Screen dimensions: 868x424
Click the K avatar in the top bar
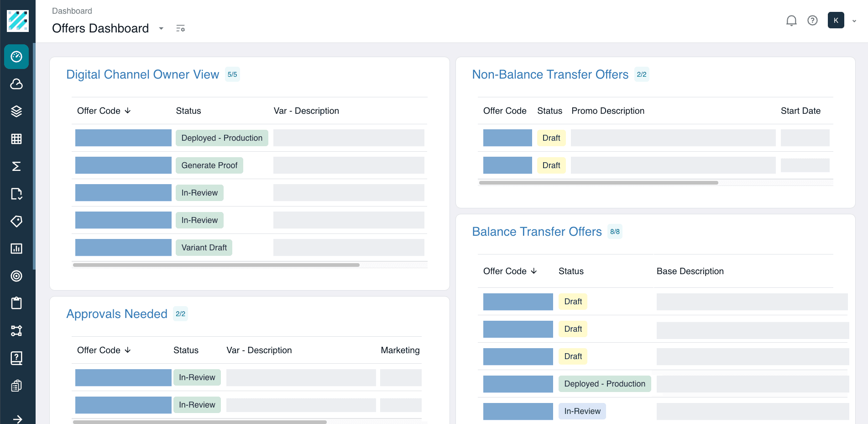click(836, 20)
